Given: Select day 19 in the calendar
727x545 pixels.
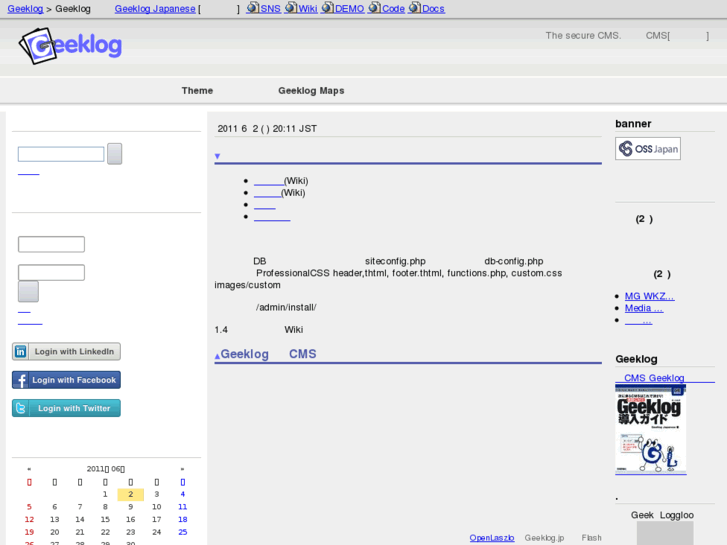Looking at the screenshot, I should point(29,532).
